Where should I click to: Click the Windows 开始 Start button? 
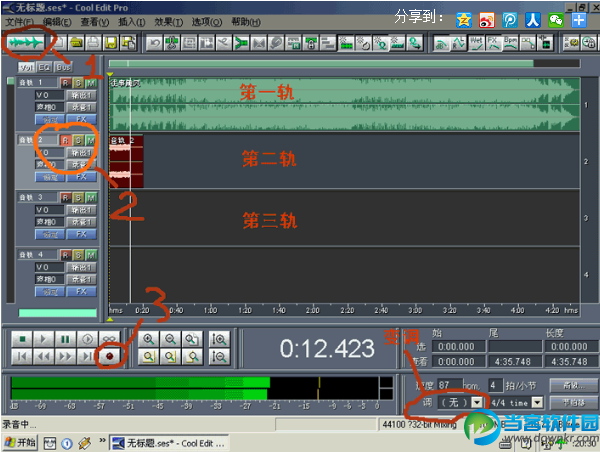(x=20, y=443)
